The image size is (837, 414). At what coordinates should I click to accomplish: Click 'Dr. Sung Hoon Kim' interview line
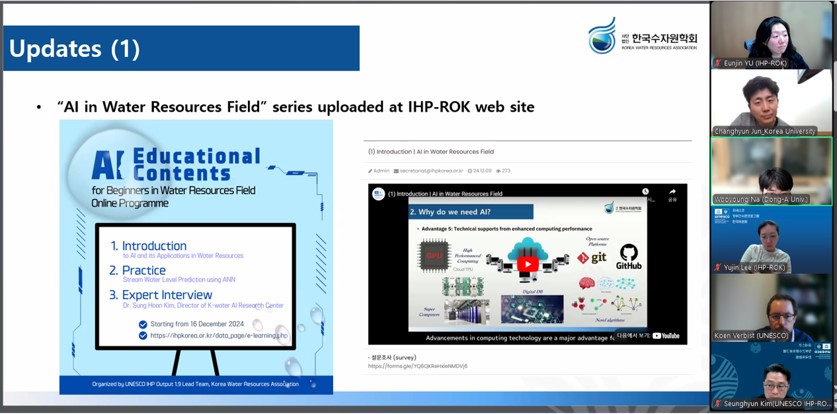[x=203, y=306]
